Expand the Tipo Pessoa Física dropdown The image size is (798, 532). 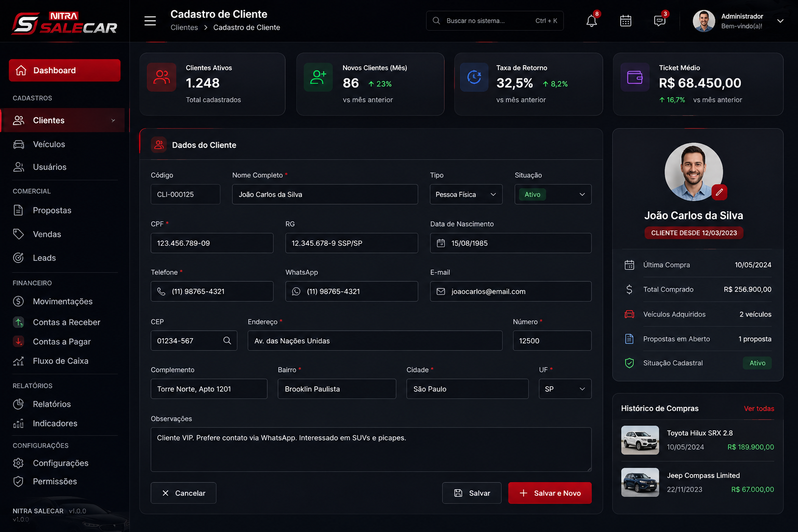(466, 194)
